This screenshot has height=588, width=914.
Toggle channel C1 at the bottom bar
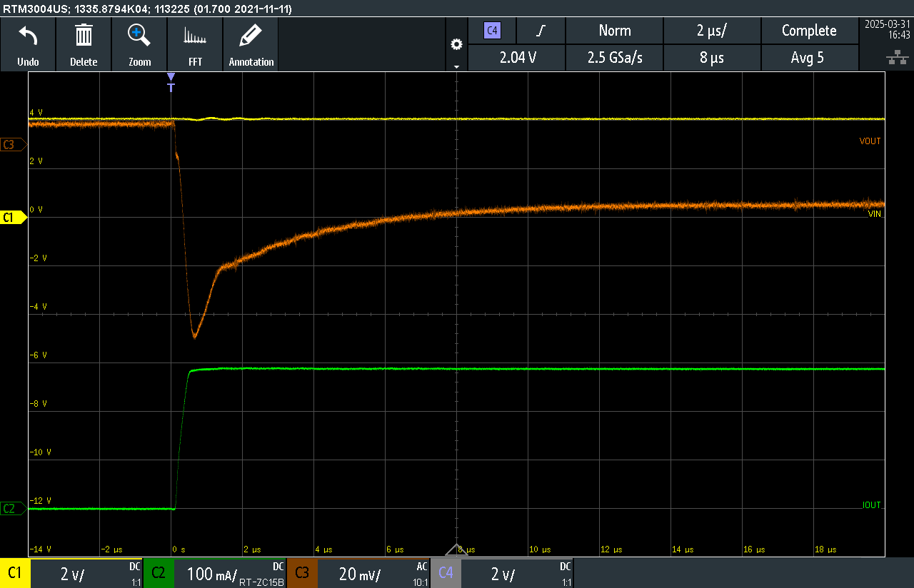point(14,573)
